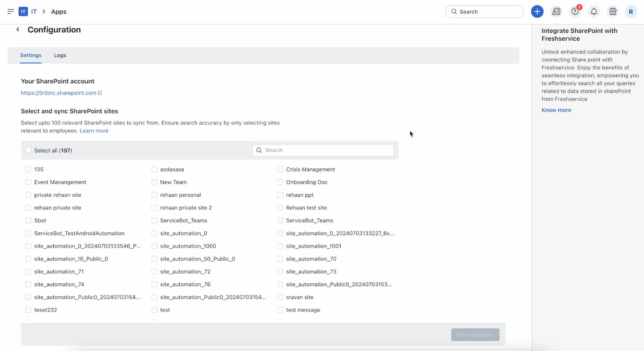Select the site_automation_1001 label
The width and height of the screenshot is (644, 351).
tap(314, 246)
